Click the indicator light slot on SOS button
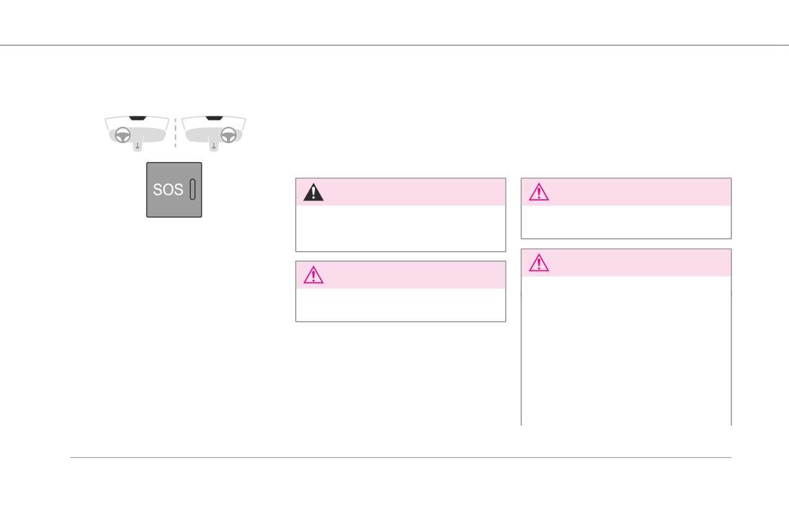 coord(192,189)
